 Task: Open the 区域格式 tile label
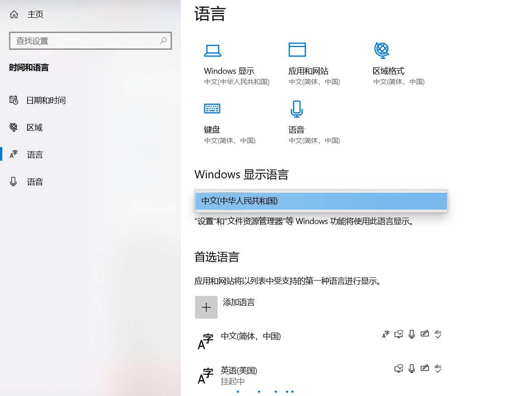tap(389, 71)
